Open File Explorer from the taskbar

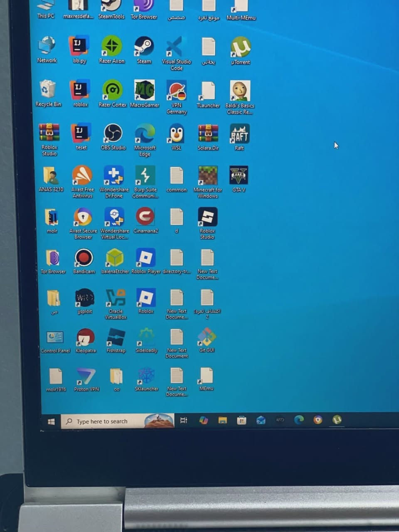222,420
